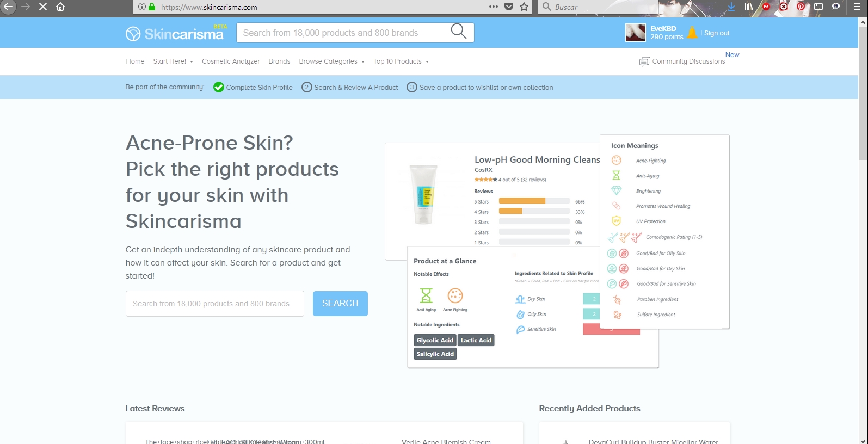
Task: Click the Sign out link
Action: pyautogui.click(x=717, y=33)
